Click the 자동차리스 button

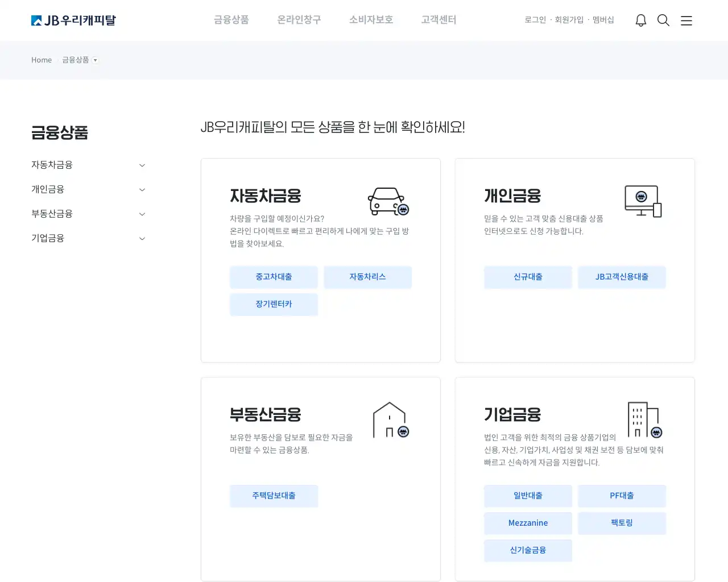(x=367, y=277)
